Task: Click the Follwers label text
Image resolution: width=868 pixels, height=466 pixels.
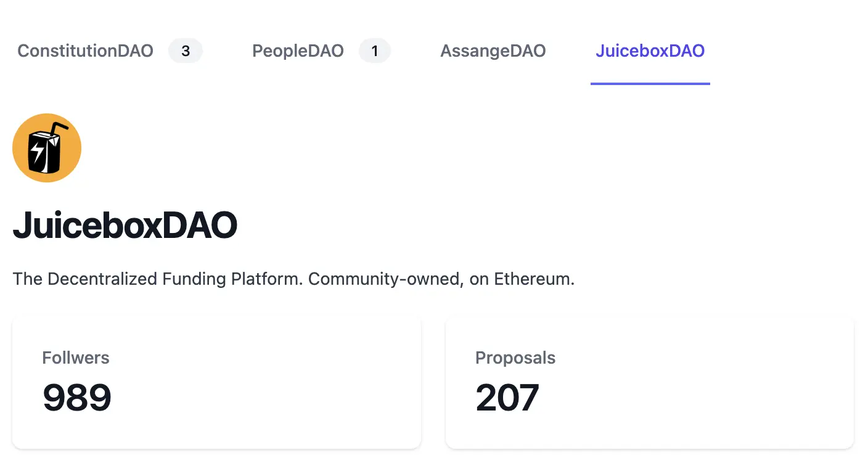Action: pyautogui.click(x=76, y=358)
